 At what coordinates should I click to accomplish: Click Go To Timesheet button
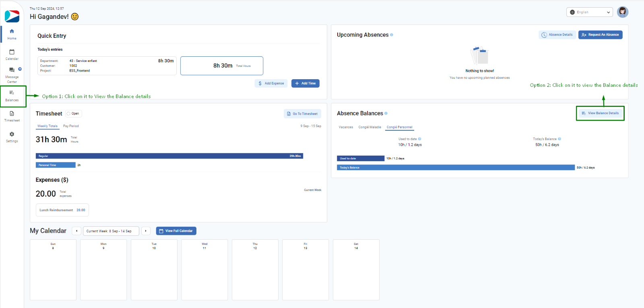click(x=302, y=114)
